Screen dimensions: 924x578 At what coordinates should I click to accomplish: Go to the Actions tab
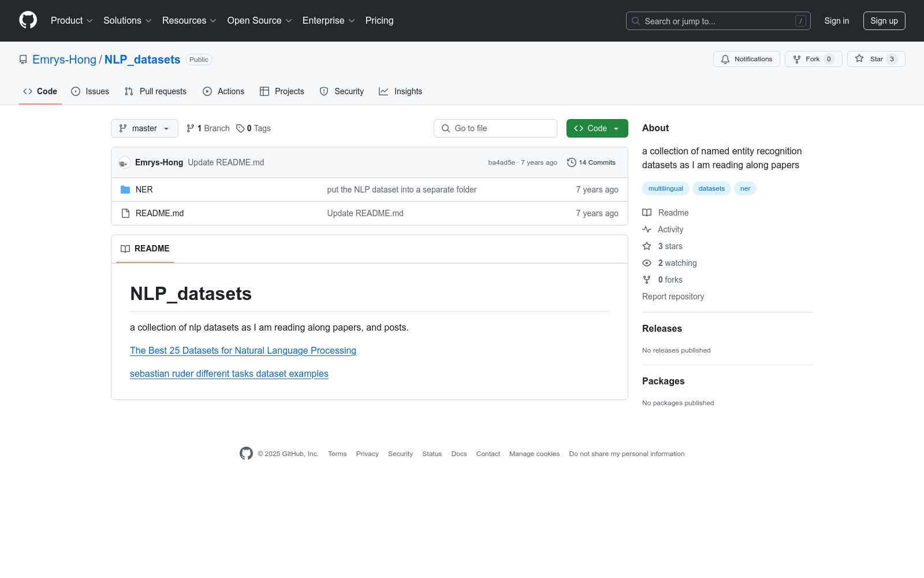[223, 91]
